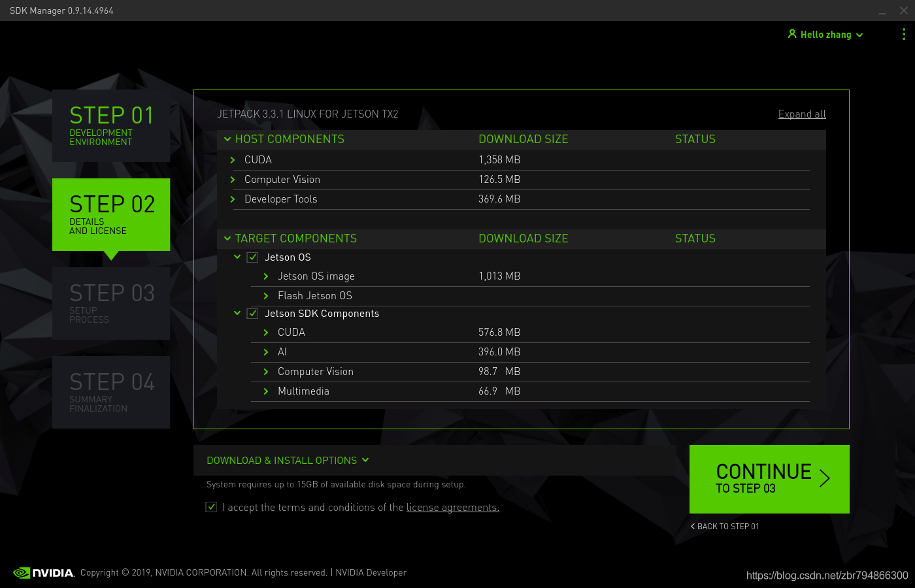Viewport: 915px width, 588px height.
Task: Expand the Multimedia row
Action: coord(266,391)
